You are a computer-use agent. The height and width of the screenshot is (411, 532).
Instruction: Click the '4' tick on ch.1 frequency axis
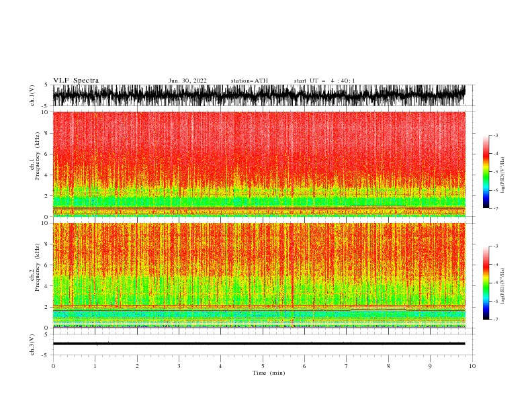[x=47, y=175]
